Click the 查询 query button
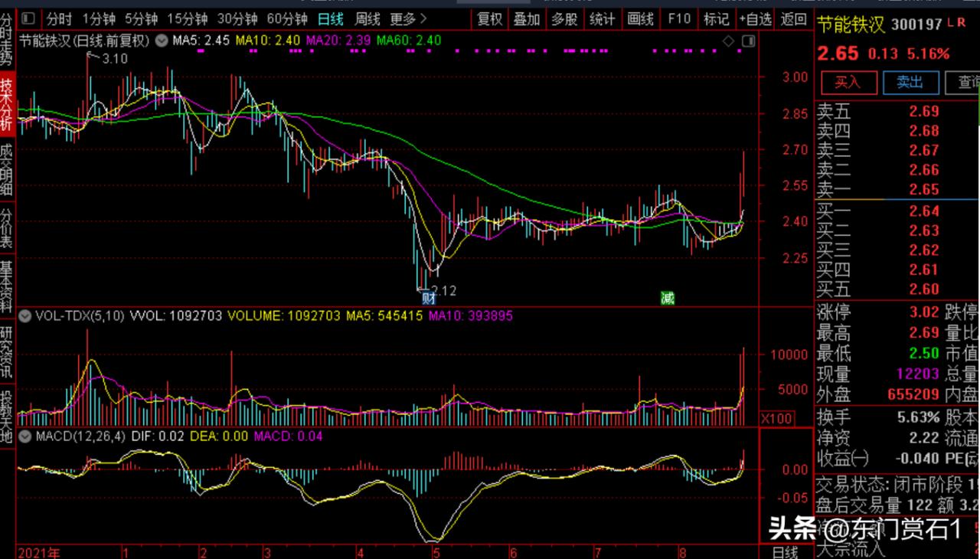980x559 pixels. [x=963, y=83]
